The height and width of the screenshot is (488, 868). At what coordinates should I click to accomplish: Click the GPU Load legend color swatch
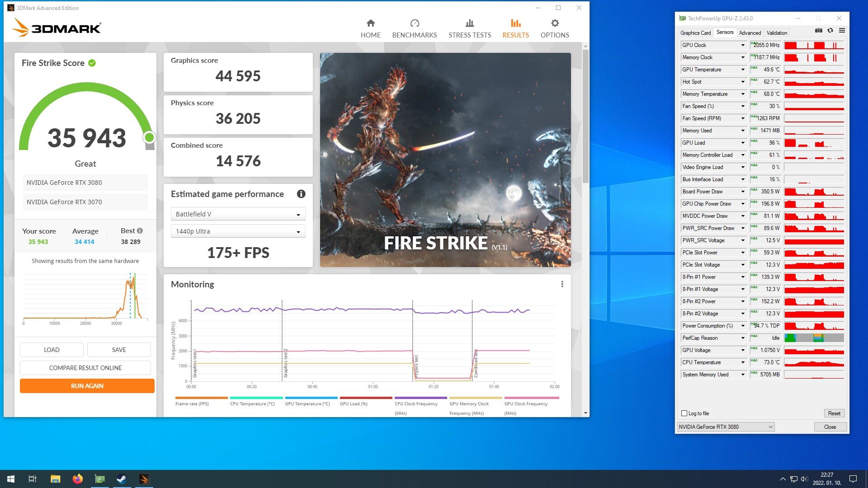tap(366, 398)
